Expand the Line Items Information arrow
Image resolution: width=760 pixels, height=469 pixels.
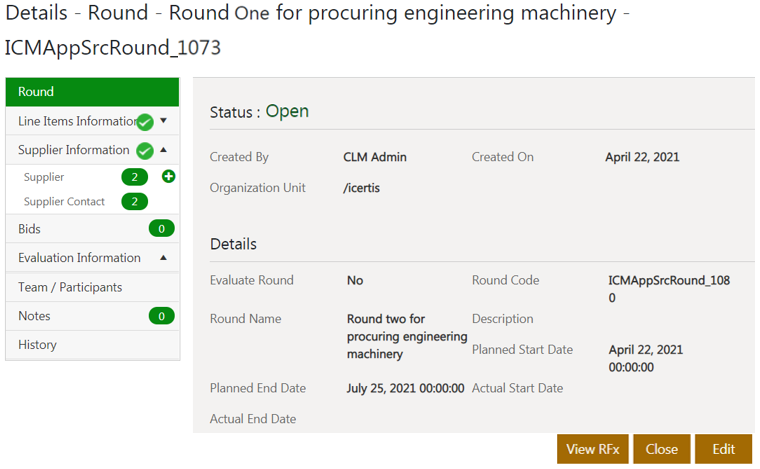point(164,121)
